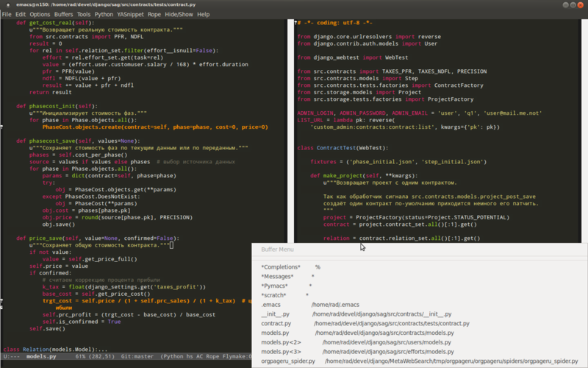Image resolution: width=588 pixels, height=368 pixels.
Task: Select the *Completions* buffer entry
Action: tap(419, 267)
